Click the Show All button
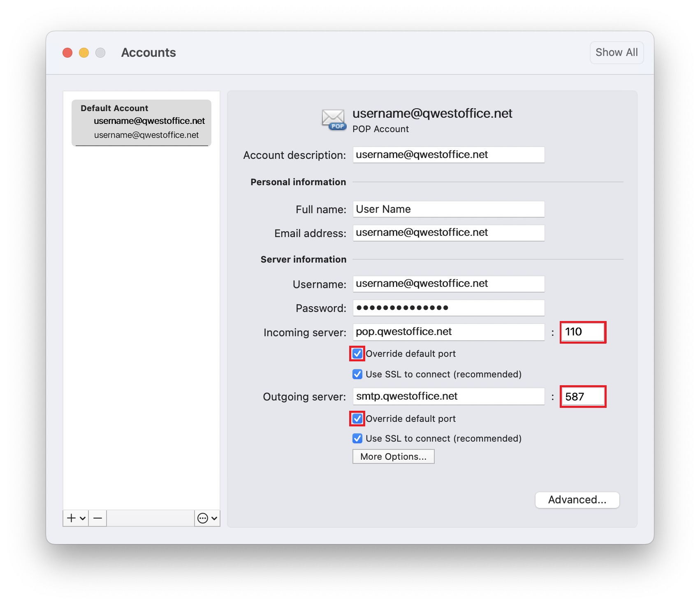 click(x=617, y=53)
